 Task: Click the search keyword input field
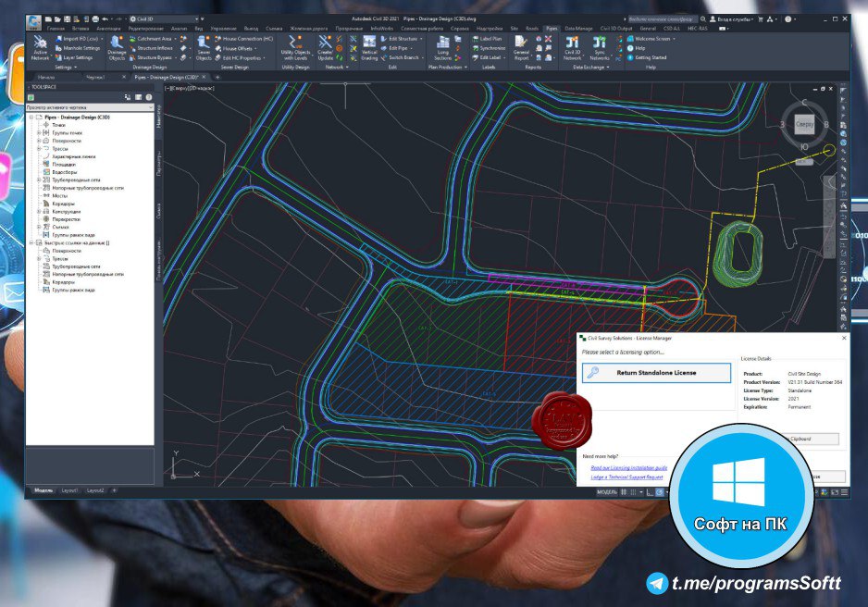tap(662, 19)
